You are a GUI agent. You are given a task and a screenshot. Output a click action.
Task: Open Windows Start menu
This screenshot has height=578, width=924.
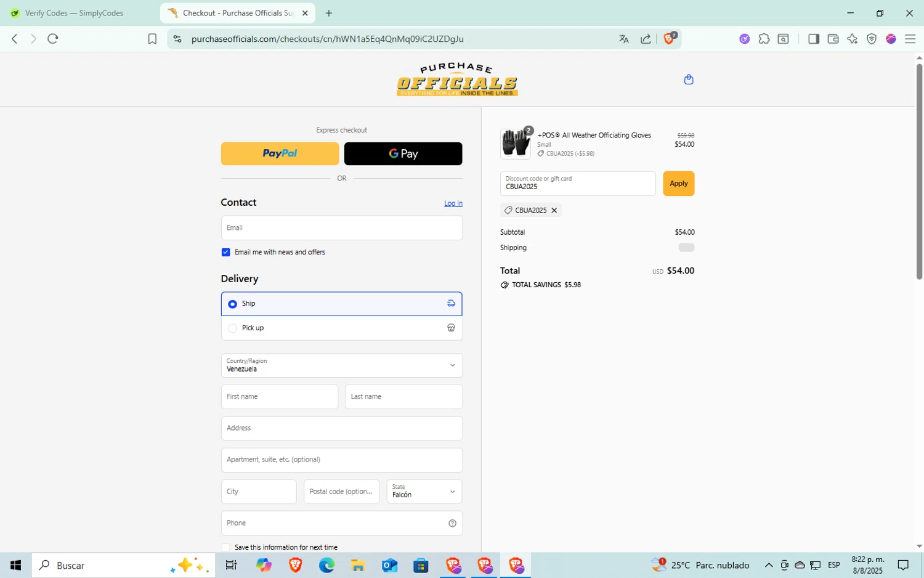[x=16, y=565]
